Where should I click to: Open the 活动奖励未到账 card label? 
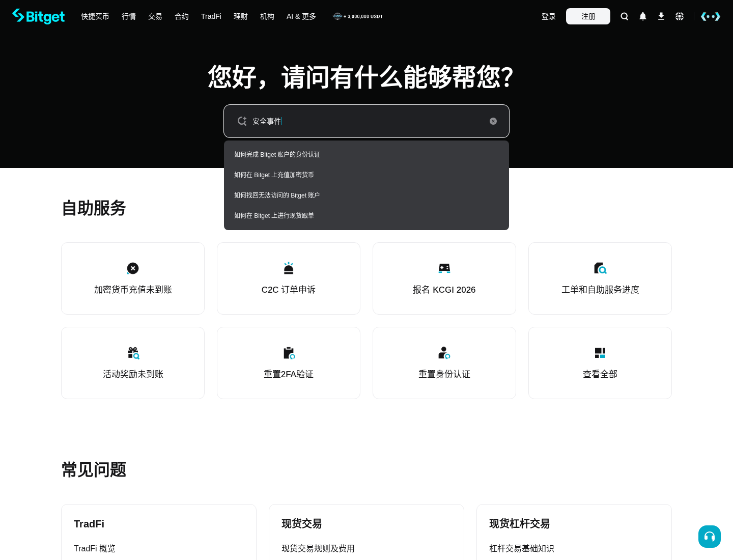point(133,374)
